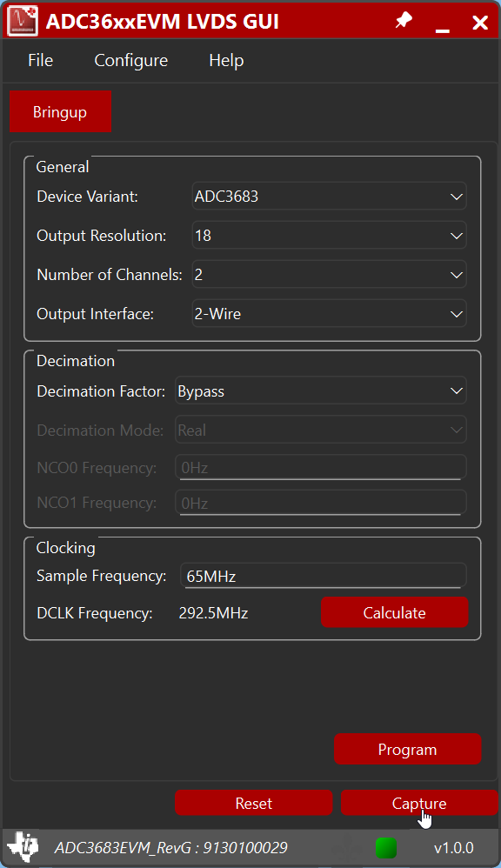Click the Texas Instruments logo in status bar
Screen dimensions: 501x868
[23, 847]
